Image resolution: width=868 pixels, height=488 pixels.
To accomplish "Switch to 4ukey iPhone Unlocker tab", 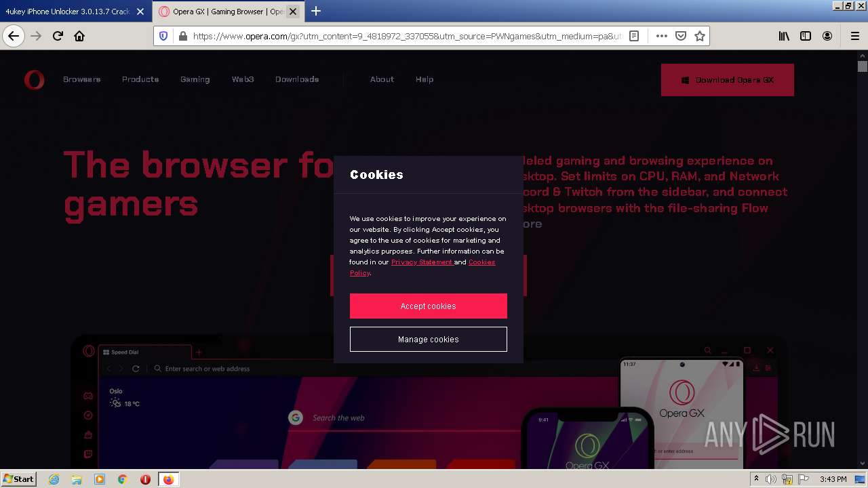I will point(68,12).
